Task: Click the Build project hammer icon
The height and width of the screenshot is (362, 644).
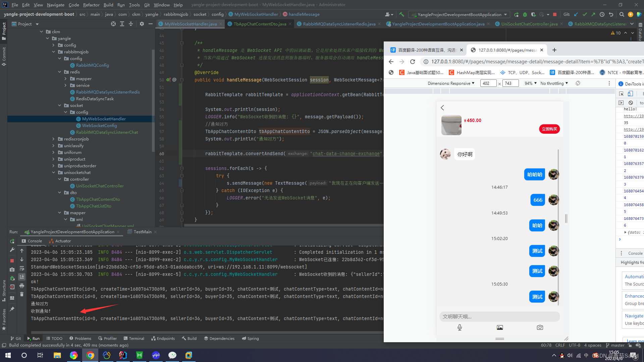Action: (x=401, y=14)
